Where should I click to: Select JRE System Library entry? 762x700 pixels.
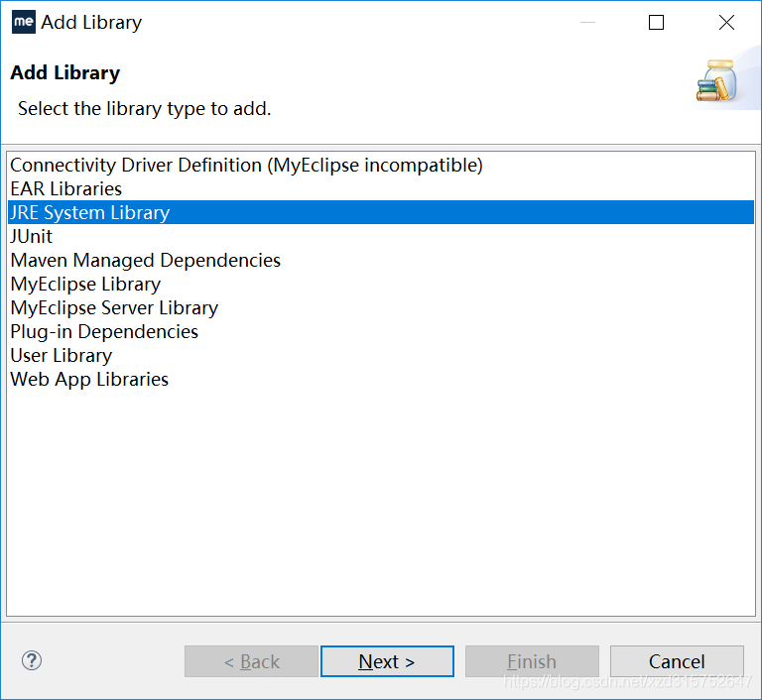point(381,213)
